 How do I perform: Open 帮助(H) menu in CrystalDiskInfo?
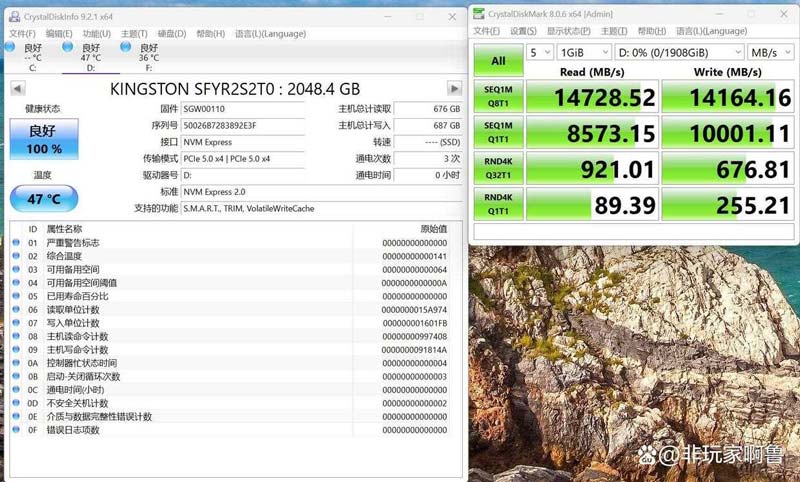point(210,34)
